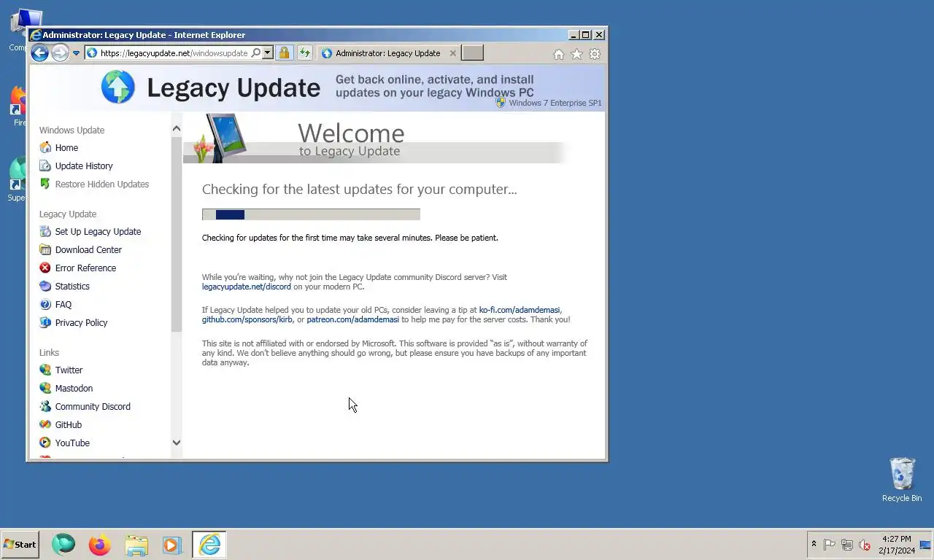Click the sidebar scroll up arrow
Viewport: 934px width, 560px height.
(176, 129)
